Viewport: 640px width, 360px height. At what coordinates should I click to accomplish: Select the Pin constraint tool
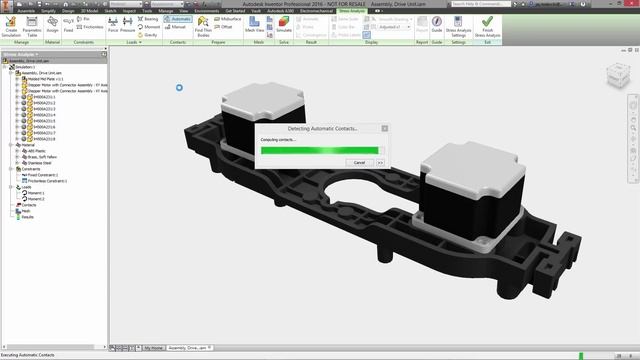click(83, 19)
